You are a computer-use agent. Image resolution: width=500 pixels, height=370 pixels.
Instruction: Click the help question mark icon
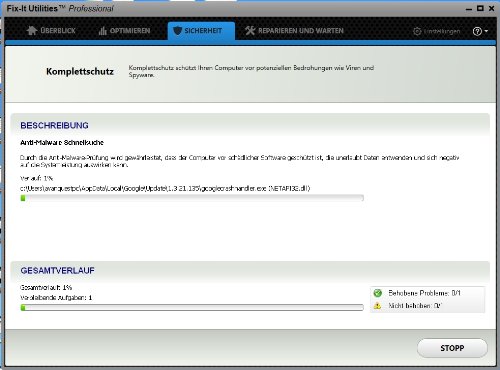(x=477, y=31)
